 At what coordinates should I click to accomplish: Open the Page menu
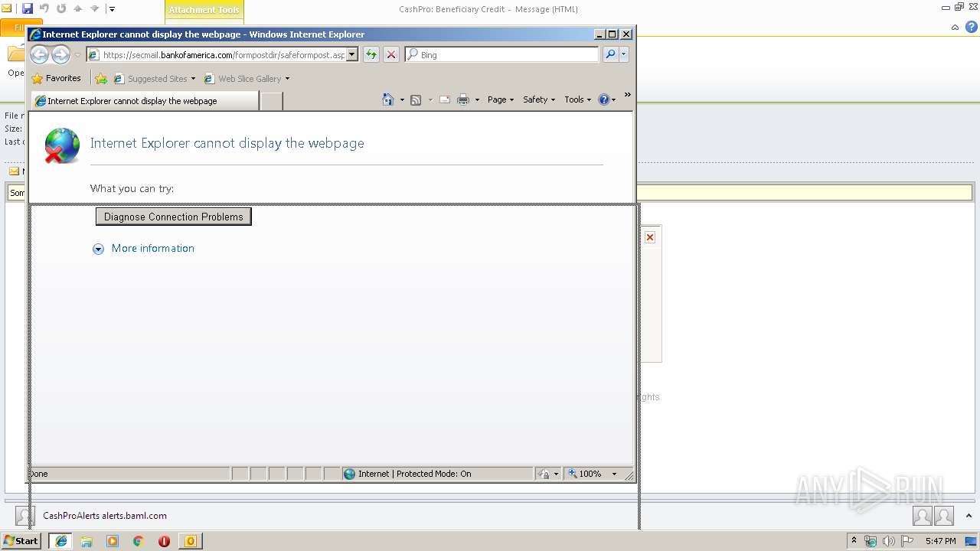click(501, 99)
